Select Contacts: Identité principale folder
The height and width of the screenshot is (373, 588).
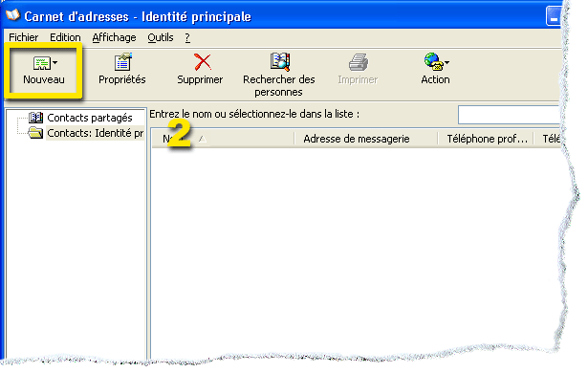pyautogui.click(x=96, y=133)
